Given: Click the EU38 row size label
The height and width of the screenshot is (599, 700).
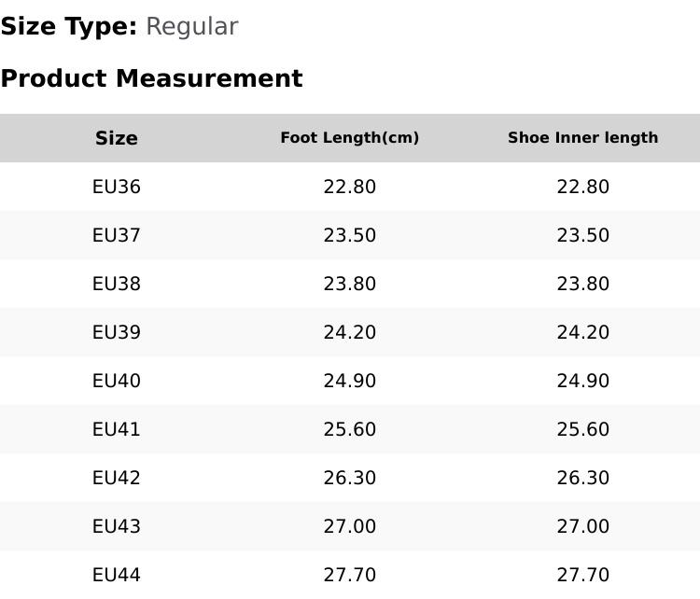Looking at the screenshot, I should [117, 284].
